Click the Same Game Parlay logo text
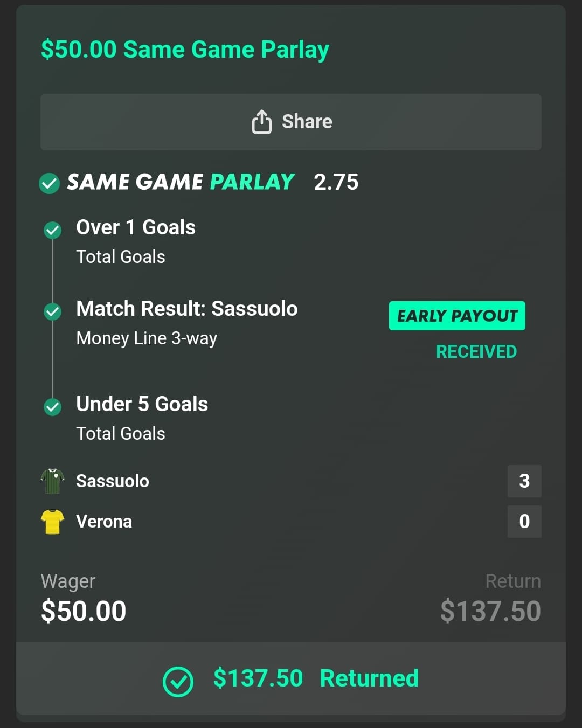 point(181,182)
